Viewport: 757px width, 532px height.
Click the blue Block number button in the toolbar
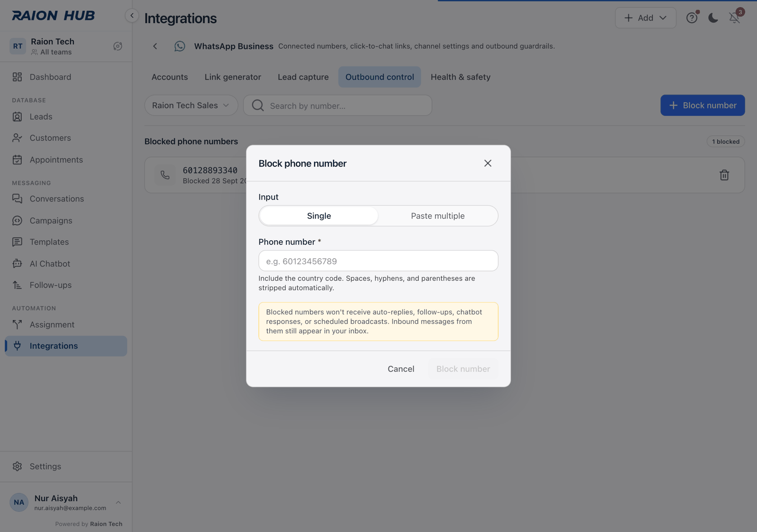click(703, 105)
